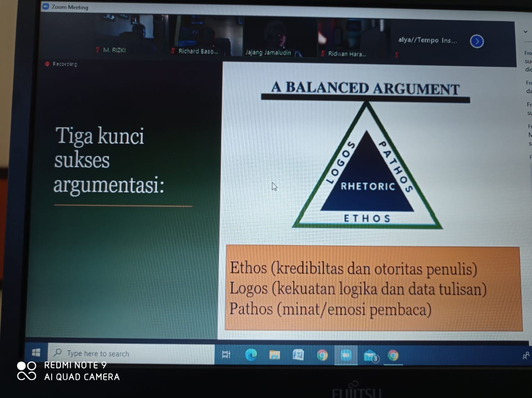532x398 pixels.
Task: Switch to Zoom via its taskbar icon
Action: (346, 355)
